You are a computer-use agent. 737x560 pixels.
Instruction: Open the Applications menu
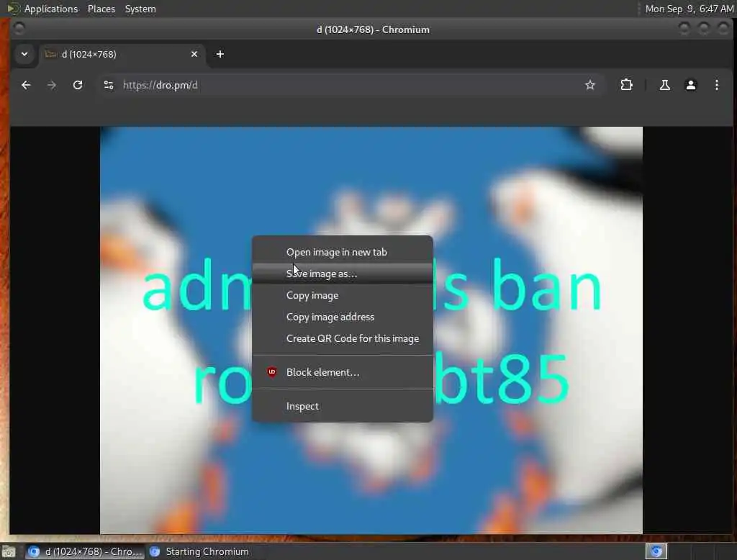pos(51,9)
